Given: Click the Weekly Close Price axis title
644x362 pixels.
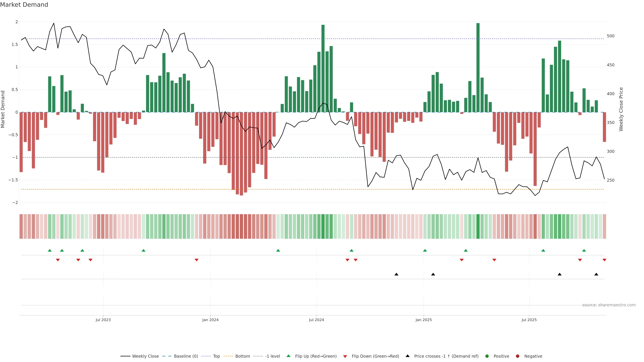Looking at the screenshot, I should 621,109.
